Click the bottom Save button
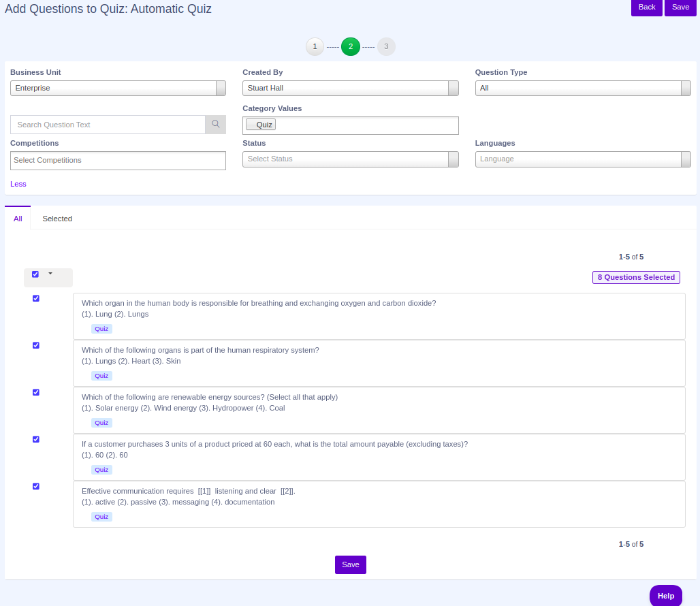 (x=351, y=564)
